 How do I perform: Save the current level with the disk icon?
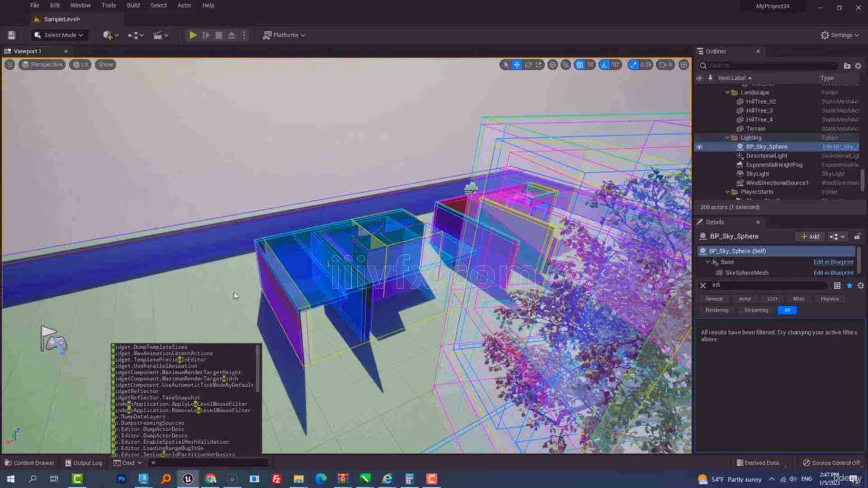point(11,35)
